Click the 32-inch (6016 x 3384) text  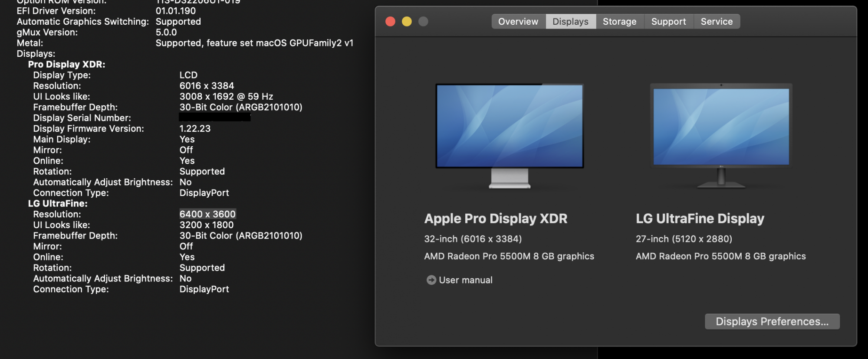click(473, 239)
